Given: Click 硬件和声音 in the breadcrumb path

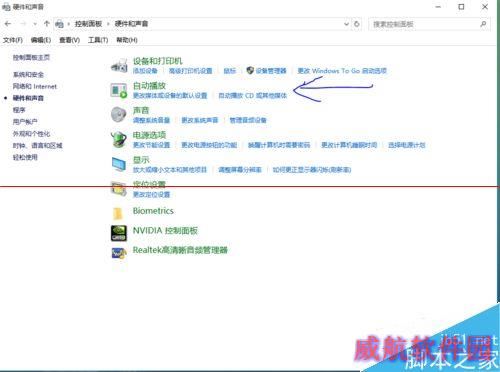Looking at the screenshot, I should coord(131,24).
